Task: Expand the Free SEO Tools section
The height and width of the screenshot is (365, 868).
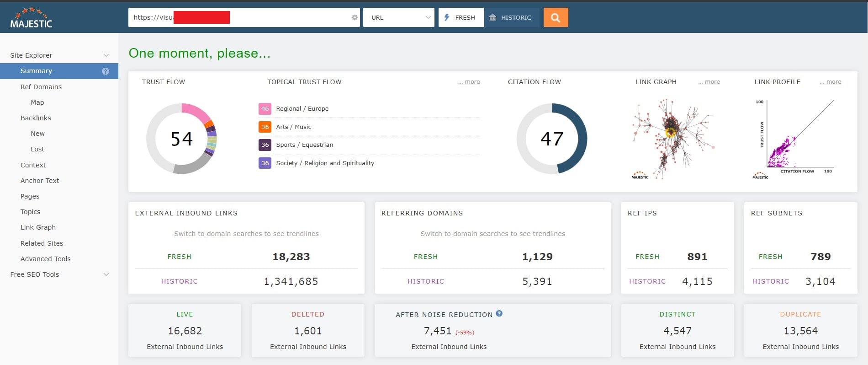Action: [106, 274]
